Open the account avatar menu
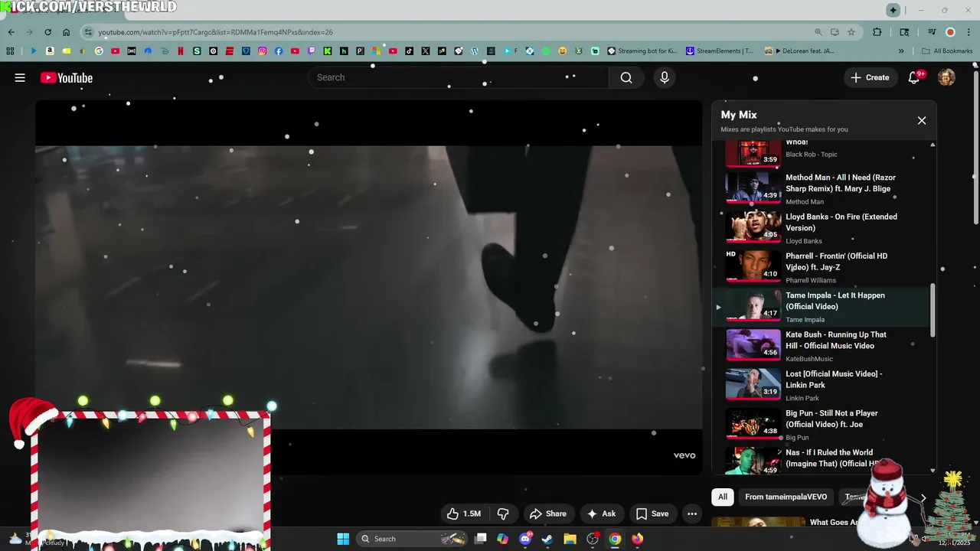 [x=946, y=77]
